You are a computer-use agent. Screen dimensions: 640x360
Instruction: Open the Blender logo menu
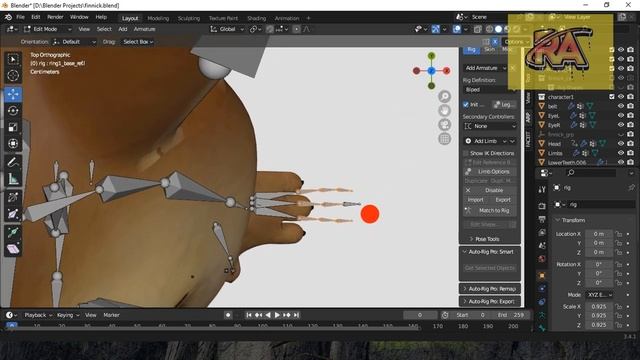[8, 17]
